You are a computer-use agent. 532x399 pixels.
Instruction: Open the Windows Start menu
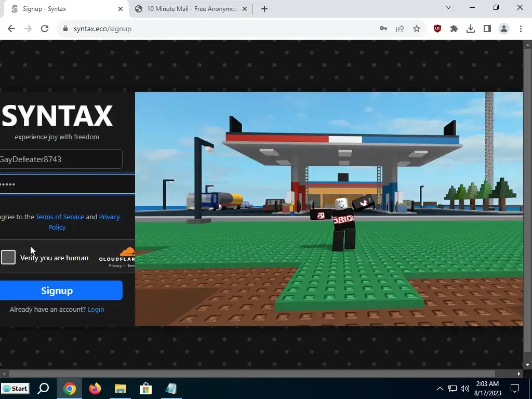(15, 389)
